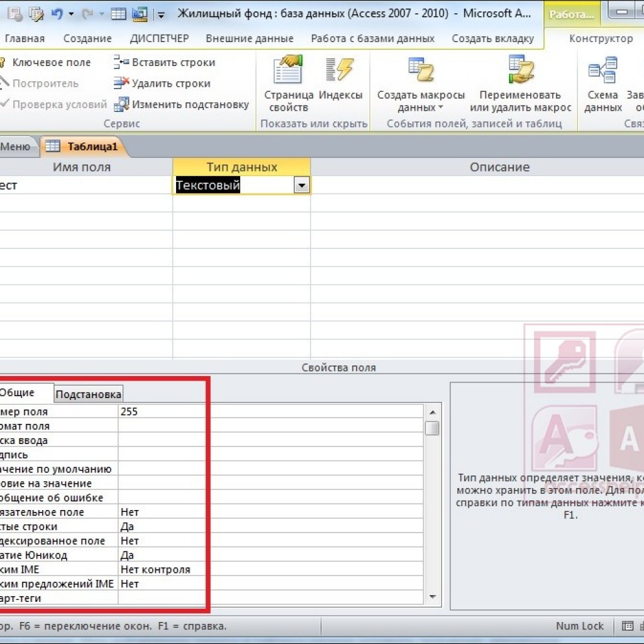Click the Undo icon in quick access toolbar

tap(57, 14)
